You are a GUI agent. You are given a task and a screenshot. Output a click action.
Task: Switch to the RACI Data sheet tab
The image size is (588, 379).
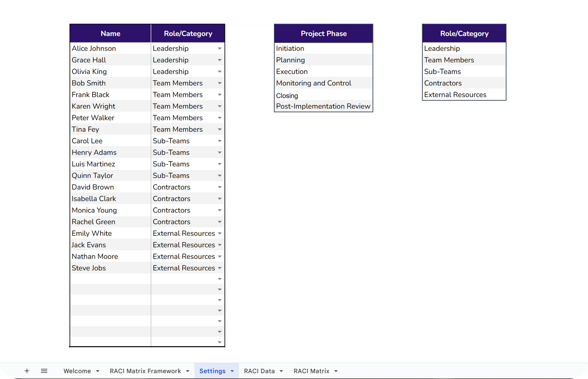pos(259,371)
